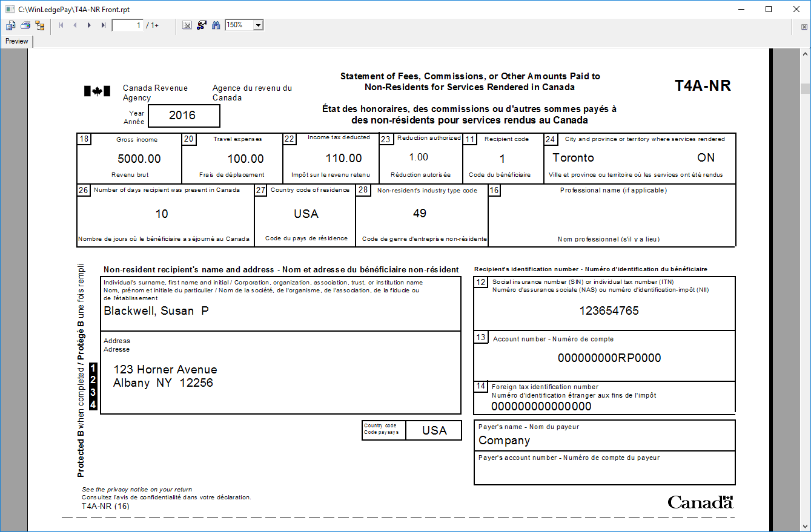Click the stop loading icon
This screenshot has height=532, width=811.
pos(187,25)
